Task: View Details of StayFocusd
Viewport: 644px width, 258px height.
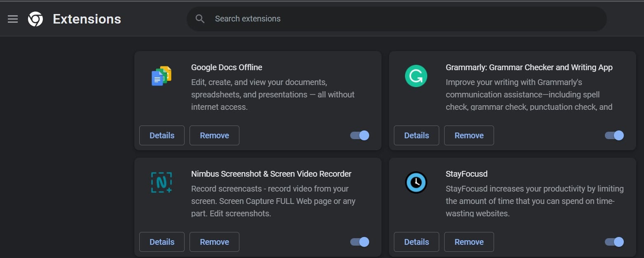Action: tap(416, 242)
